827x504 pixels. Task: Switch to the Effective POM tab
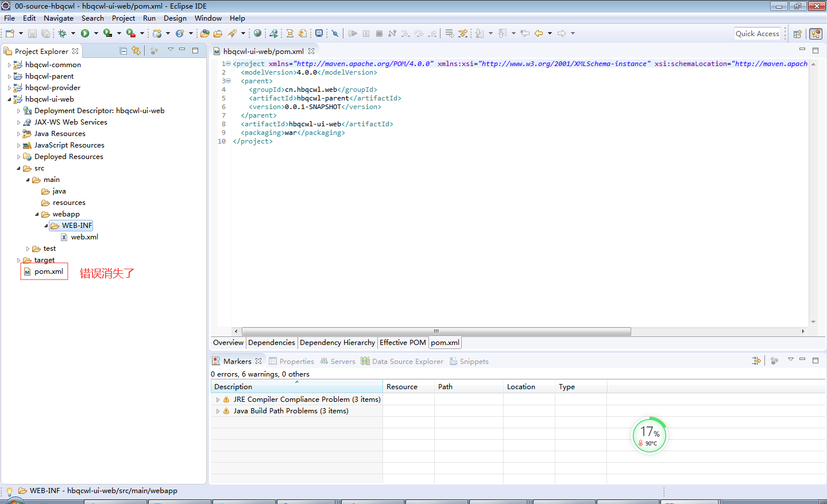pos(403,343)
